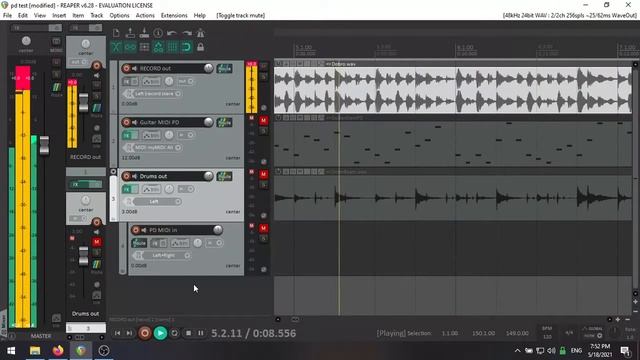The image size is (640, 360).
Task: Open the File menu
Action: (x=7, y=16)
